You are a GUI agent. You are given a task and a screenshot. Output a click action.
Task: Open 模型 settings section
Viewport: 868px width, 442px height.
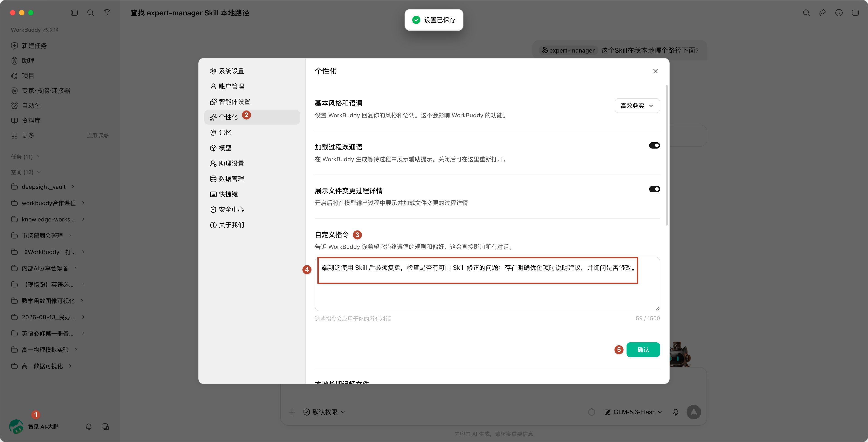point(252,148)
